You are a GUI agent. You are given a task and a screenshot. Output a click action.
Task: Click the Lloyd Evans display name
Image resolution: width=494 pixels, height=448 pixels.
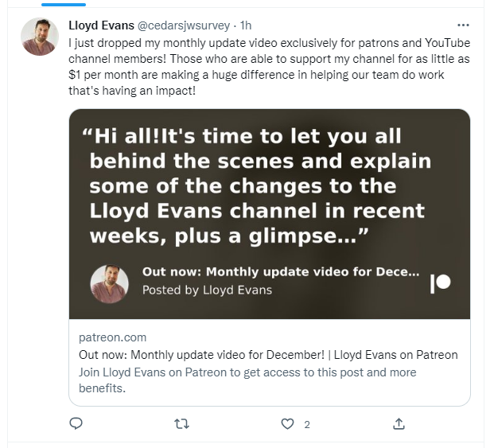101,25
